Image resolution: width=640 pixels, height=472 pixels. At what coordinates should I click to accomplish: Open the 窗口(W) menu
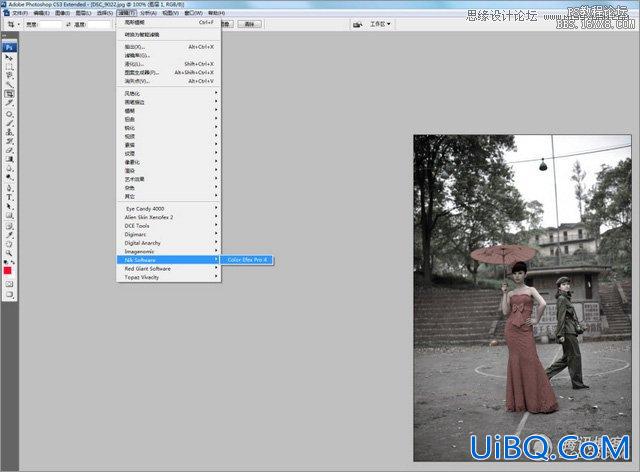[x=193, y=13]
